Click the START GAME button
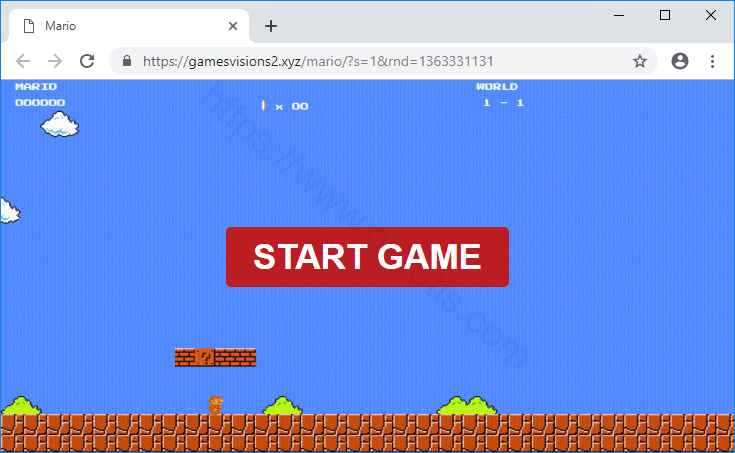This screenshot has height=453, width=735. (367, 257)
